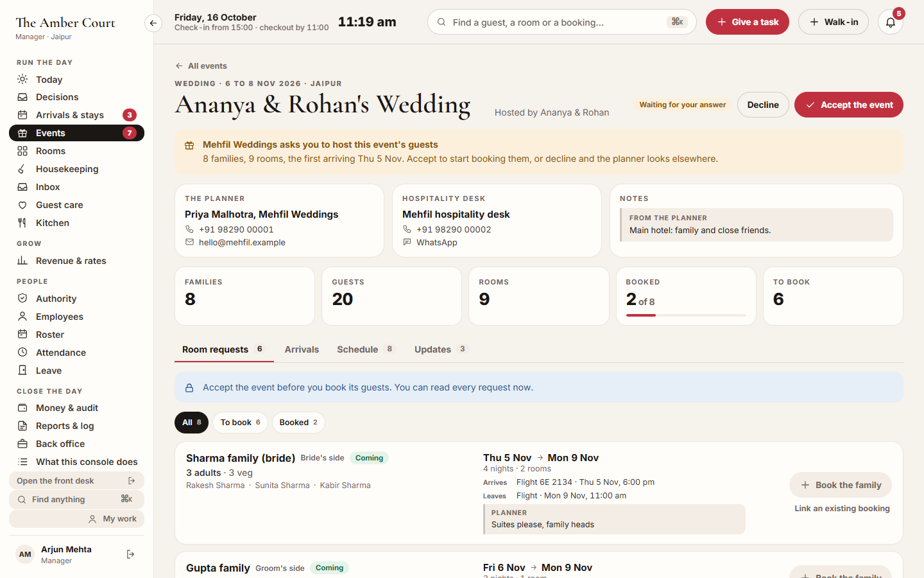Focus the guest, room or booking search field
The height and width of the screenshot is (578, 924).
pyautogui.click(x=561, y=22)
